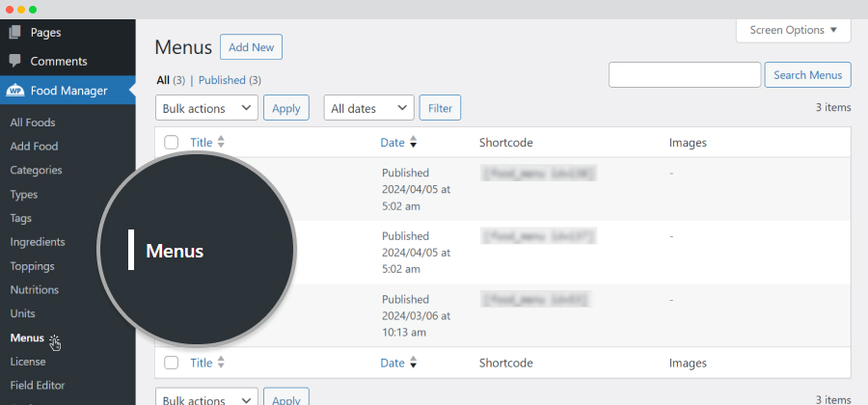Sort by Title in table footer
This screenshot has height=405, width=868.
pyautogui.click(x=202, y=363)
